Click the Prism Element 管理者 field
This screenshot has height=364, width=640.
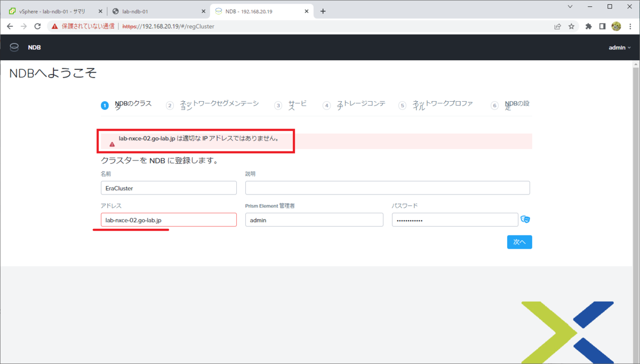pyautogui.click(x=314, y=220)
